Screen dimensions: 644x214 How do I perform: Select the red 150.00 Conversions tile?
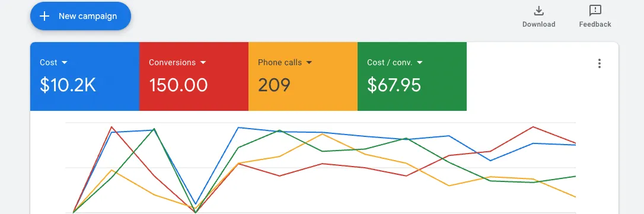(x=194, y=76)
